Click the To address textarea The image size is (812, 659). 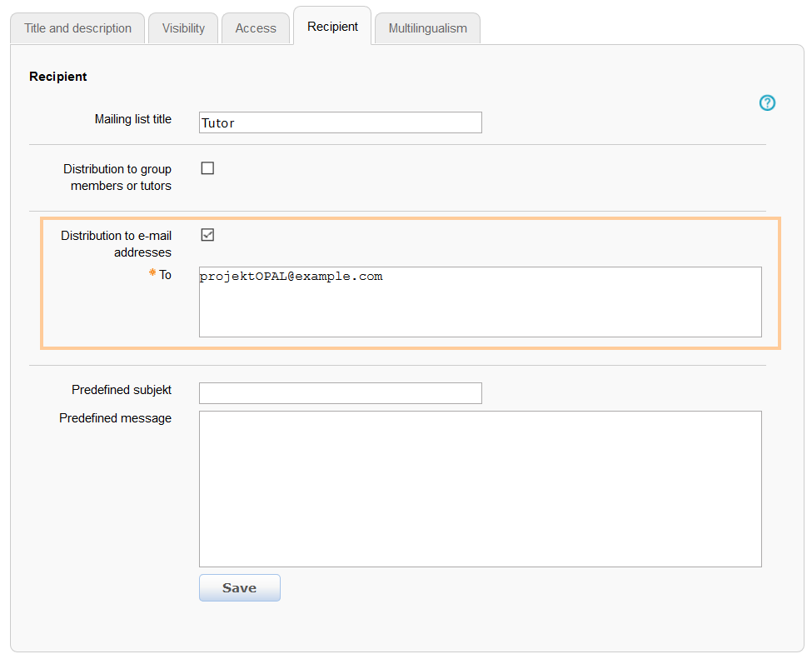click(480, 300)
